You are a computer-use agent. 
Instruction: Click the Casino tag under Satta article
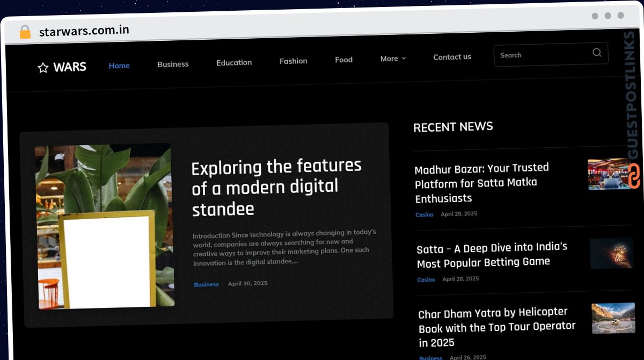click(x=426, y=280)
